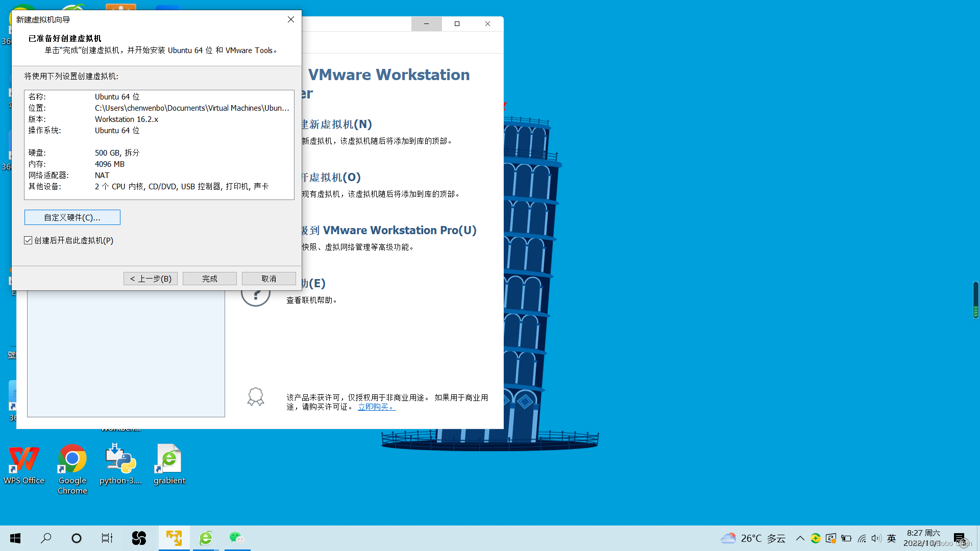
Task: Open the Windows Start menu
Action: 15,538
